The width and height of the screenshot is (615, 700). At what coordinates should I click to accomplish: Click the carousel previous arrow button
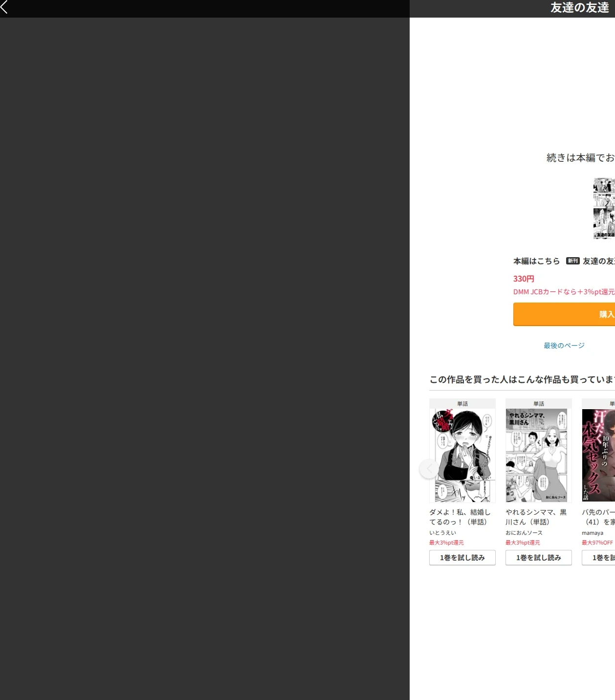click(429, 469)
